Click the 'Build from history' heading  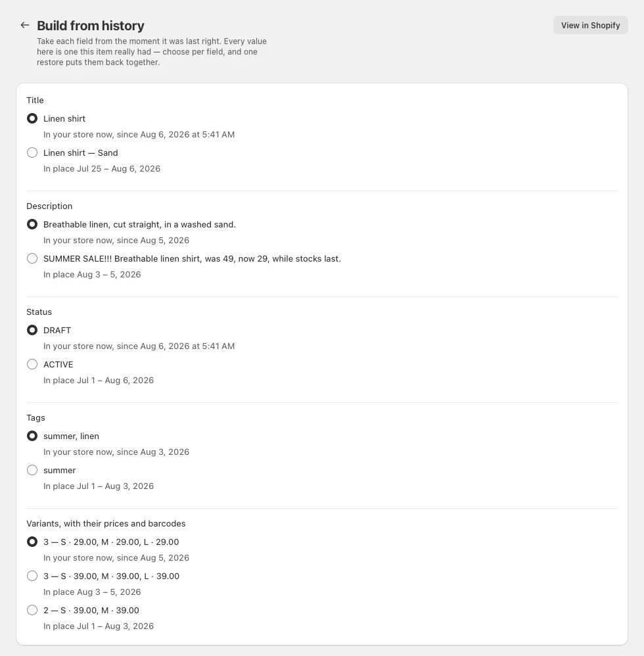[90, 26]
